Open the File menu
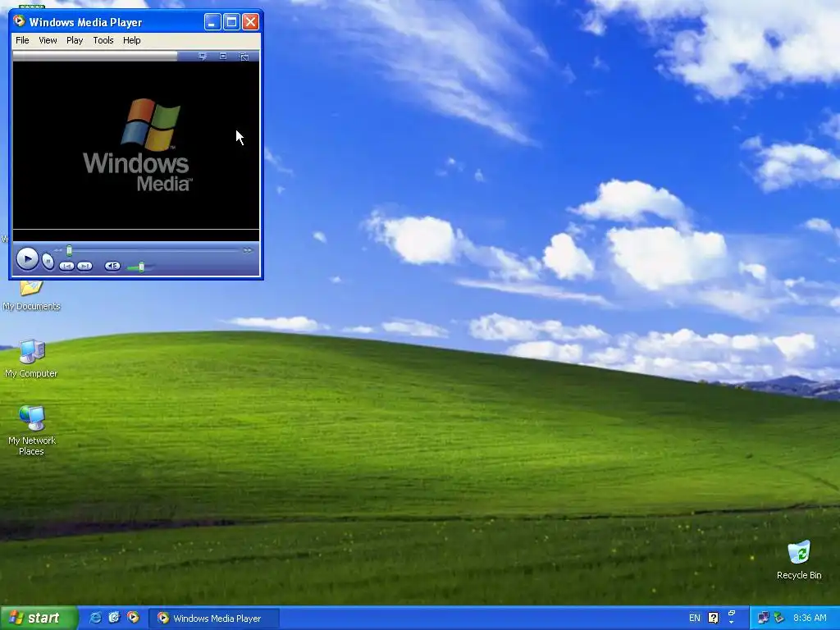Image resolution: width=840 pixels, height=630 pixels. click(22, 40)
